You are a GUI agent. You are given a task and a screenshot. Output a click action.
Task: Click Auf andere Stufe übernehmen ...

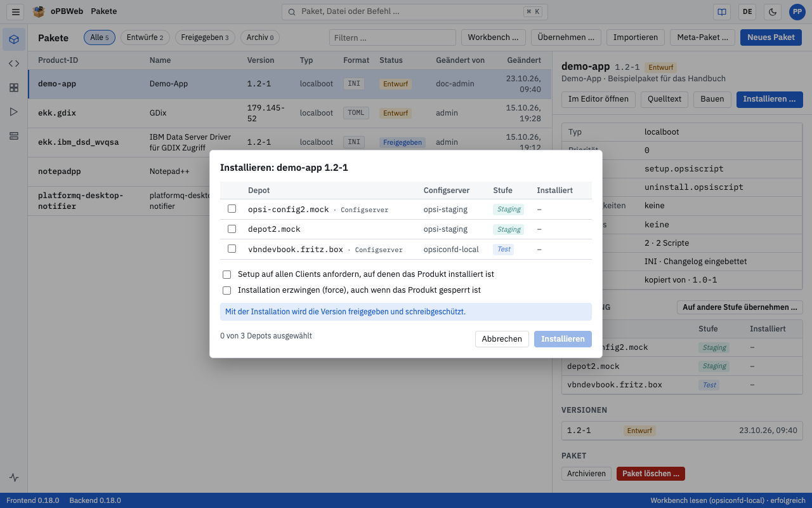[740, 307]
